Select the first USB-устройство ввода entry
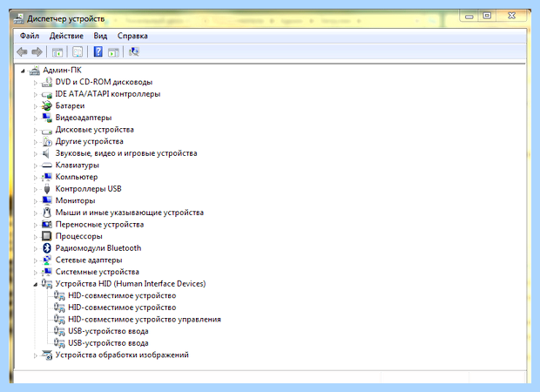This screenshot has width=540, height=392. click(x=108, y=331)
